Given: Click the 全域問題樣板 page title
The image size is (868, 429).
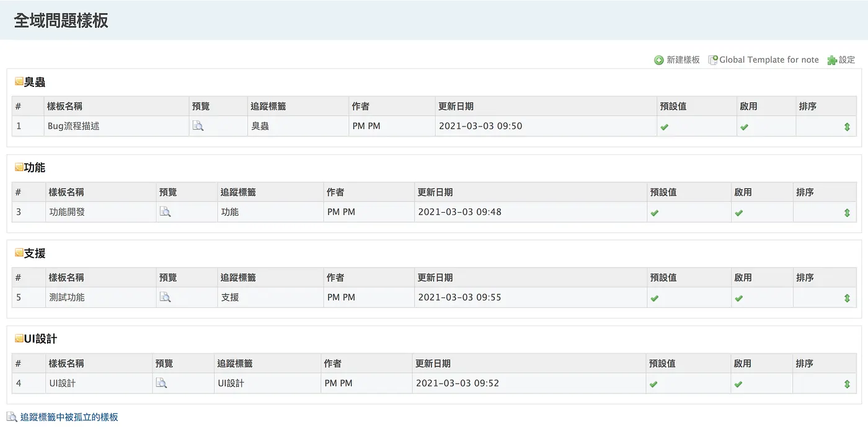Looking at the screenshot, I should click(x=61, y=20).
